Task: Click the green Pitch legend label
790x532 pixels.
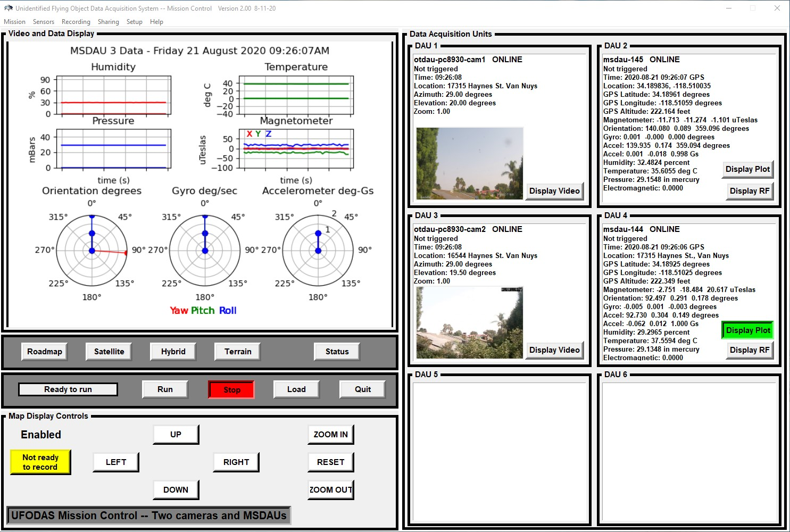Action: coord(203,311)
